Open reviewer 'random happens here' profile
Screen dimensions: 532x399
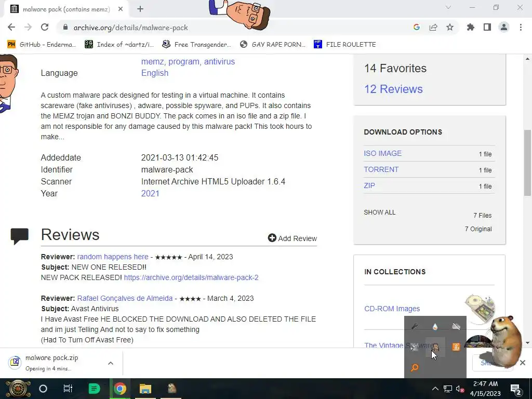pos(113,257)
